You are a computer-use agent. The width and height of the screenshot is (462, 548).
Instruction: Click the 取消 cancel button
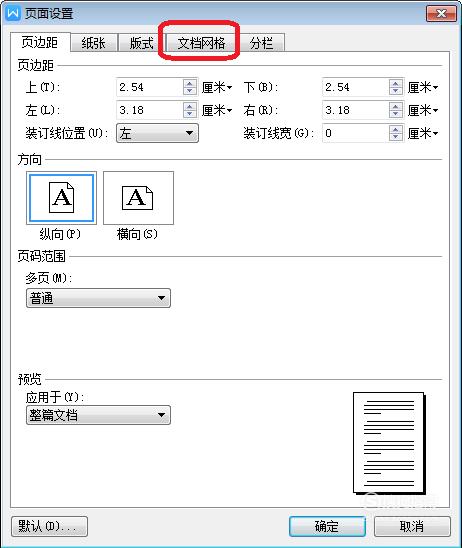tap(412, 526)
